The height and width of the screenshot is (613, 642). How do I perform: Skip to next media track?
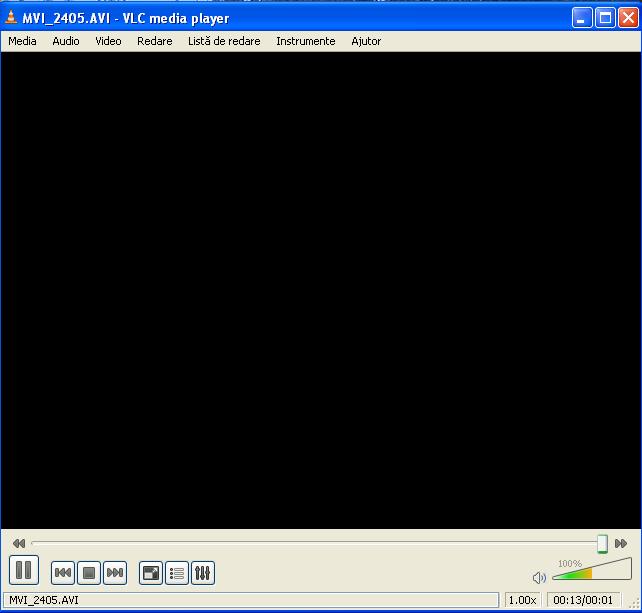click(115, 572)
